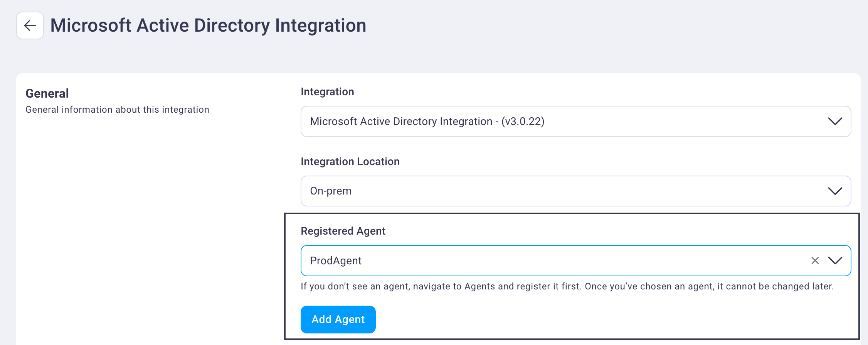Image resolution: width=868 pixels, height=345 pixels.
Task: Click the Integration field label
Action: (x=327, y=92)
